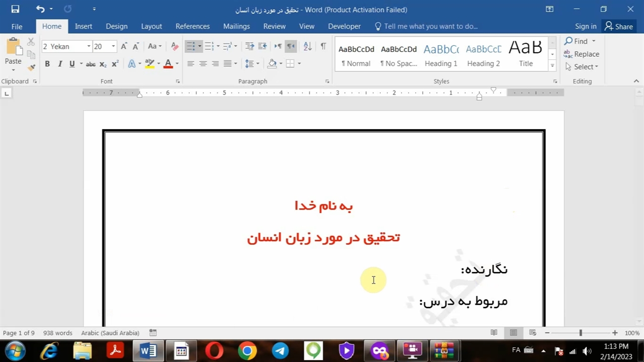Open the font size dropdown
Screen dimensions: 644x362
click(x=113, y=46)
